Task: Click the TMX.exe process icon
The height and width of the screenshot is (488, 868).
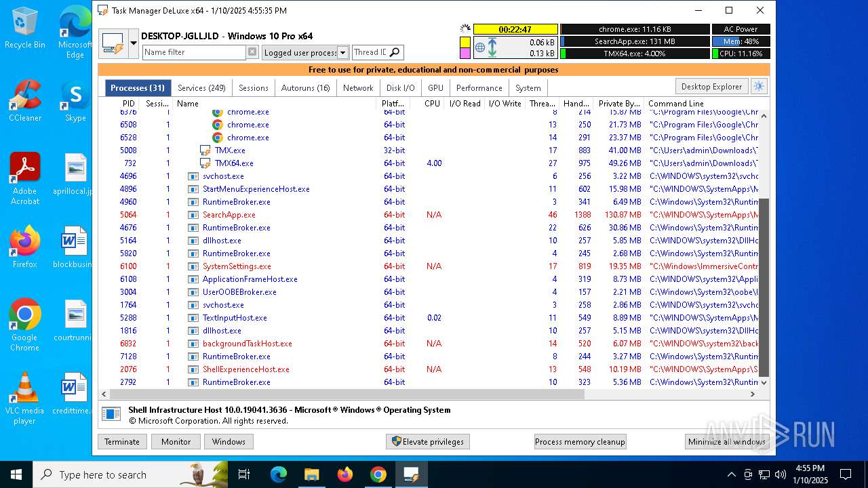Action: 205,150
